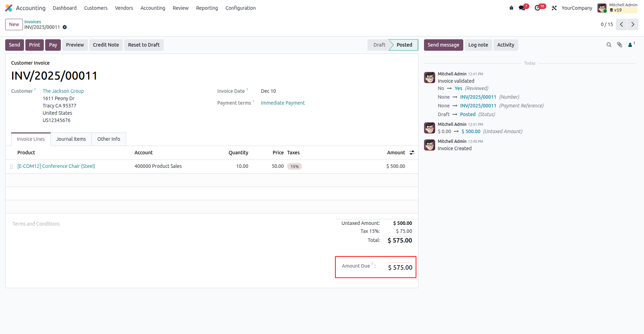This screenshot has width=644, height=334.
Task: Open the Accounting menu item
Action: coord(153,8)
